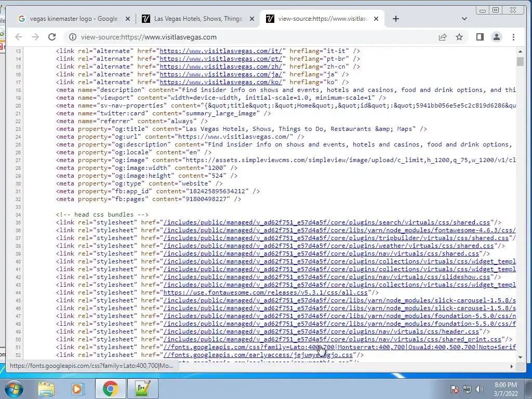Screen dimensions: 532x399
Task: Open the visitlasvegas.com/ja/ alternate link
Action: tap(221, 74)
